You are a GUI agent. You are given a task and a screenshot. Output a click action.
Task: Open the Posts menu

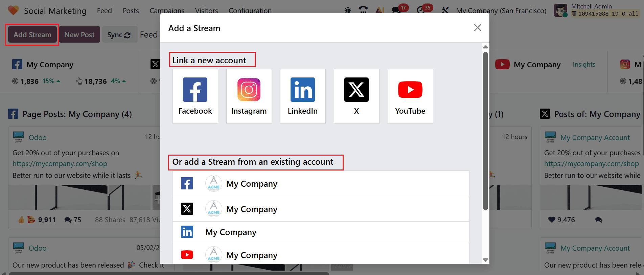(131, 11)
